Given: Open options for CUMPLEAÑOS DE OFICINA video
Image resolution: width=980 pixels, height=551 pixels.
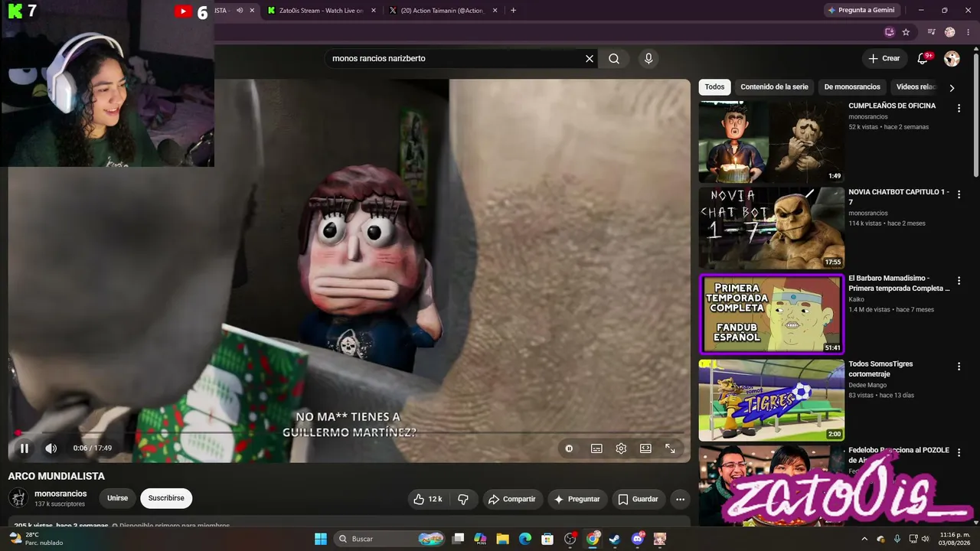Looking at the screenshot, I should (x=959, y=109).
